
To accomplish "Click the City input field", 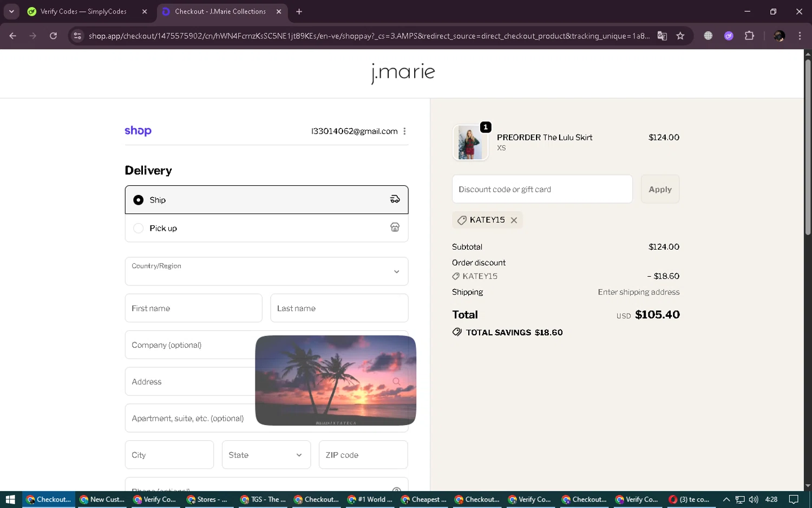I will tap(169, 455).
